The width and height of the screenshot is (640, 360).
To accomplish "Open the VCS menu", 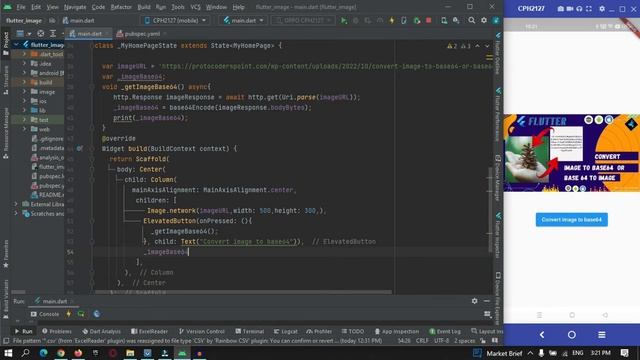I will point(196,7).
